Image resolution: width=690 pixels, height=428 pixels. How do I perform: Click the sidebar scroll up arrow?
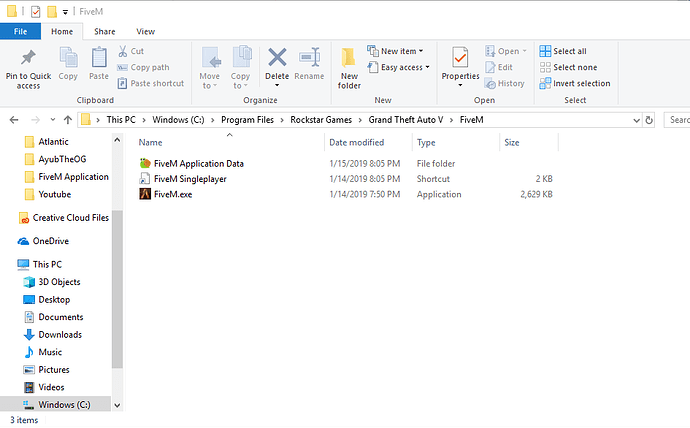(117, 140)
